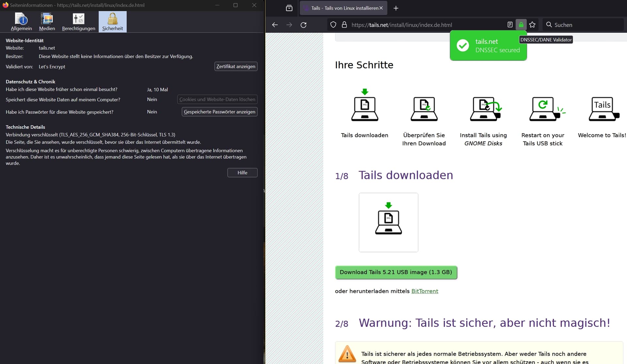627x364 pixels.
Task: Open the Berechtigungen tab
Action: 78,22
